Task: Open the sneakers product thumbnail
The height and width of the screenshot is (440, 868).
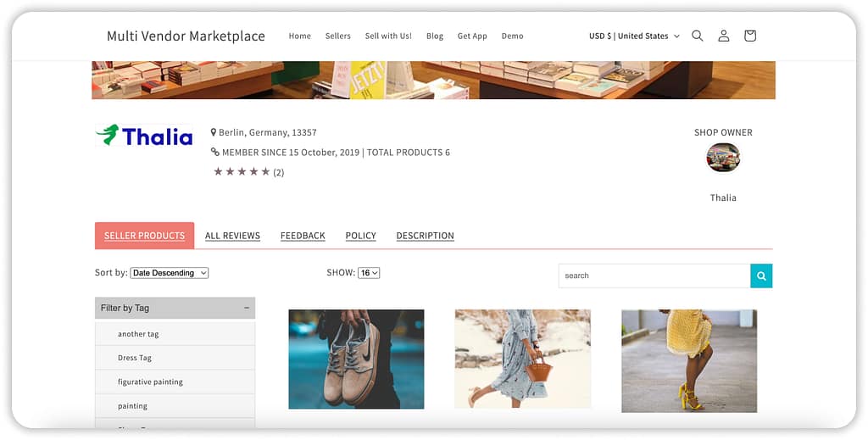Action: pos(356,359)
